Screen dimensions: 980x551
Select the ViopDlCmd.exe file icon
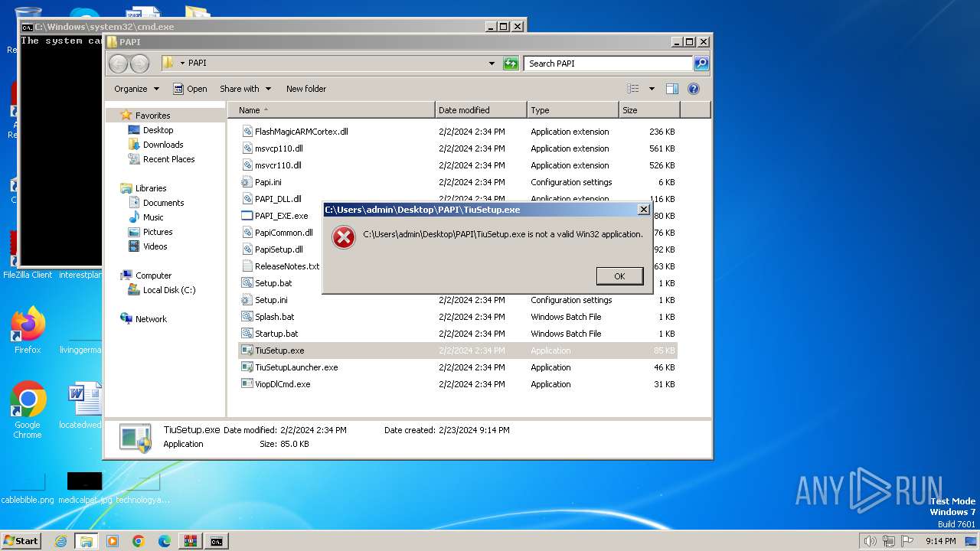(247, 384)
